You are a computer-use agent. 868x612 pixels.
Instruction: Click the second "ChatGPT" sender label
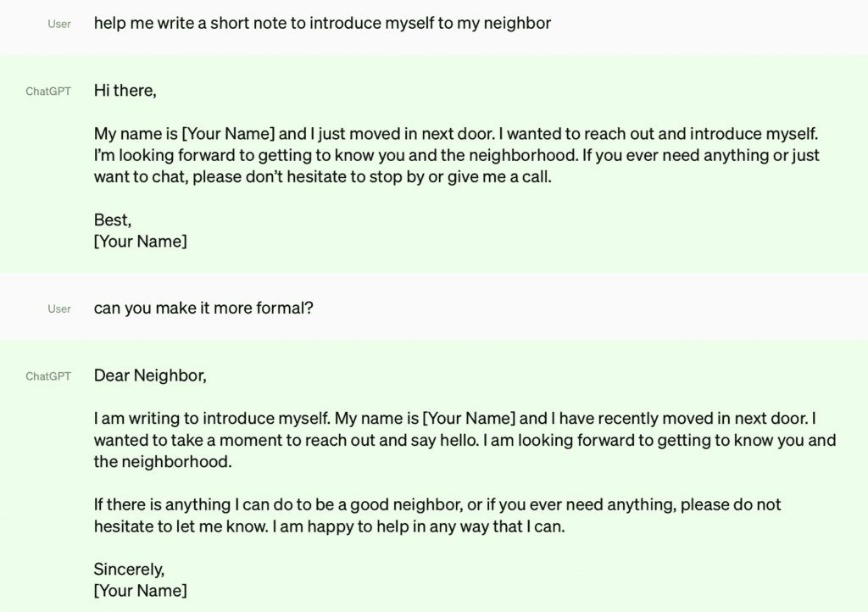tap(48, 376)
